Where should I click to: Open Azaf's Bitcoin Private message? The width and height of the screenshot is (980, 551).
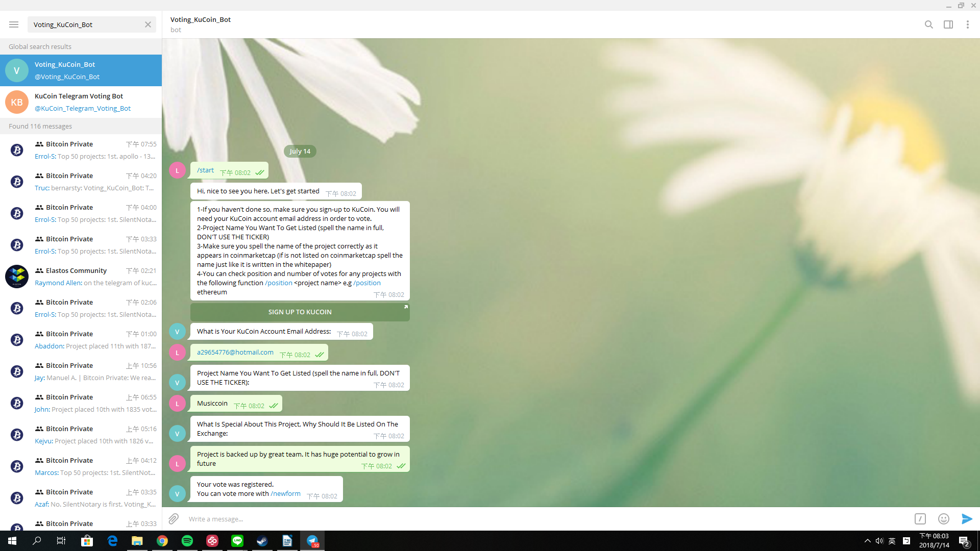[x=81, y=498]
